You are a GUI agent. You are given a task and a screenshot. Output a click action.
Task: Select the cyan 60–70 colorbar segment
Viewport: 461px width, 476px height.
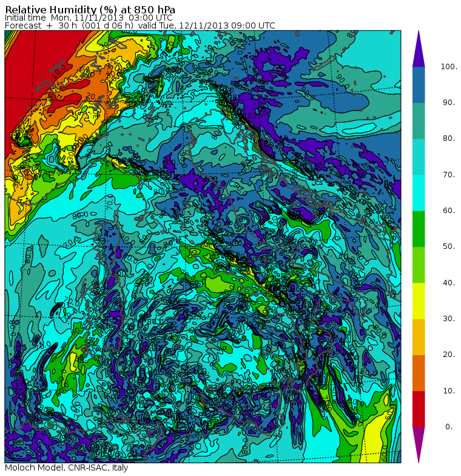[x=419, y=193]
